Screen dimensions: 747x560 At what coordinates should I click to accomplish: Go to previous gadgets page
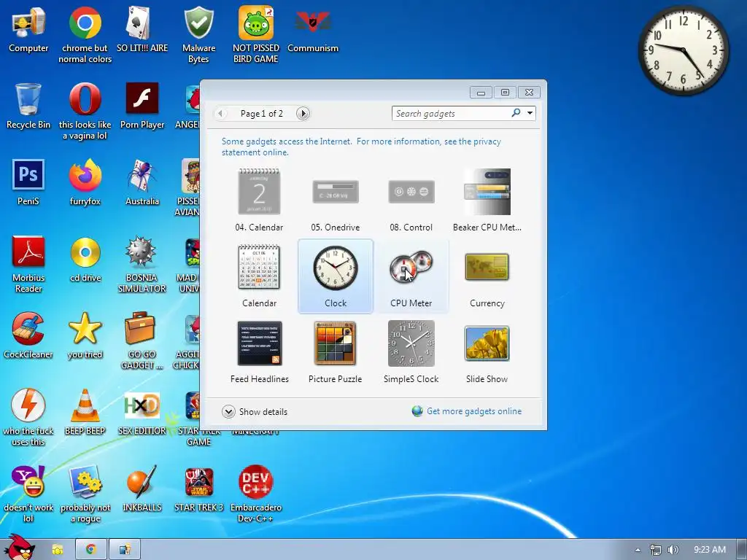(220, 113)
